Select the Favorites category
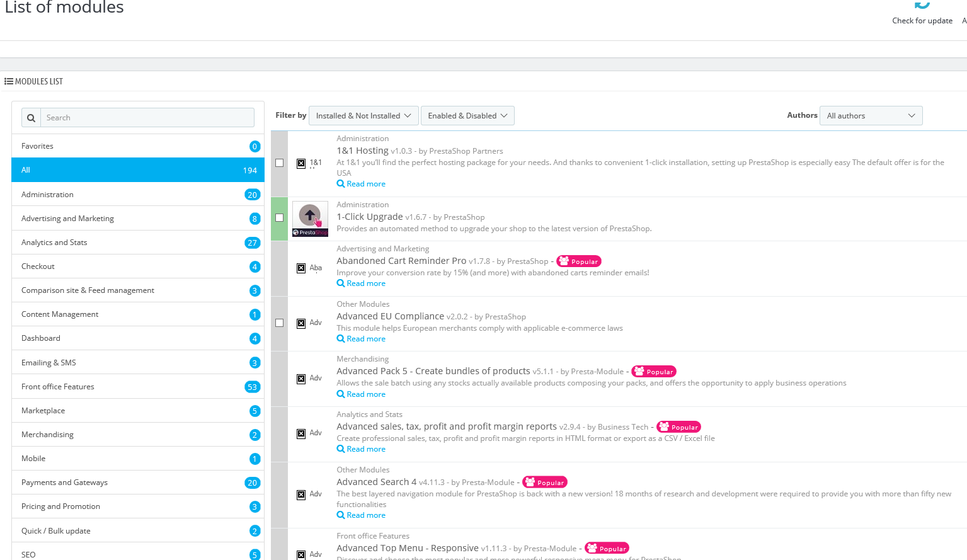The image size is (967, 560). (138, 146)
